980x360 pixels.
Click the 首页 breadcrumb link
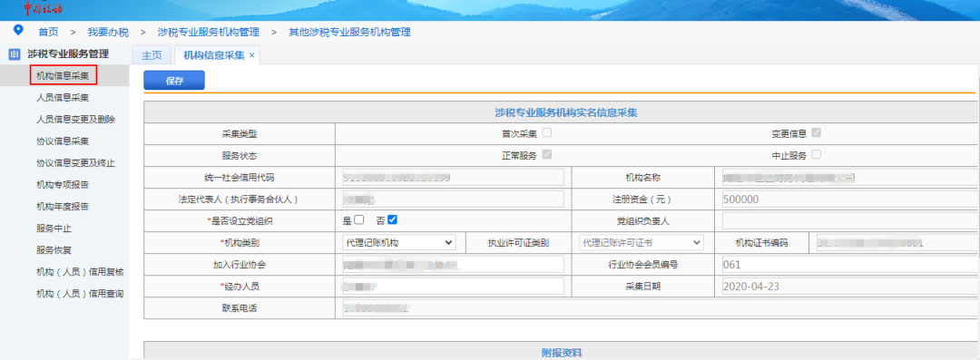coord(48,32)
